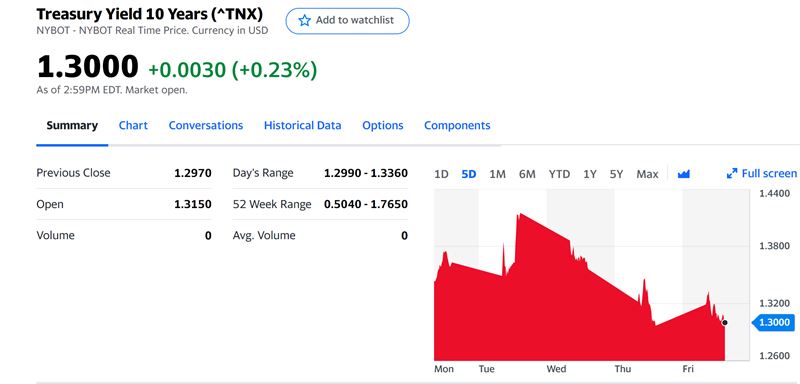Select the 6M chart range
Screen dimensions: 800x384
(527, 174)
